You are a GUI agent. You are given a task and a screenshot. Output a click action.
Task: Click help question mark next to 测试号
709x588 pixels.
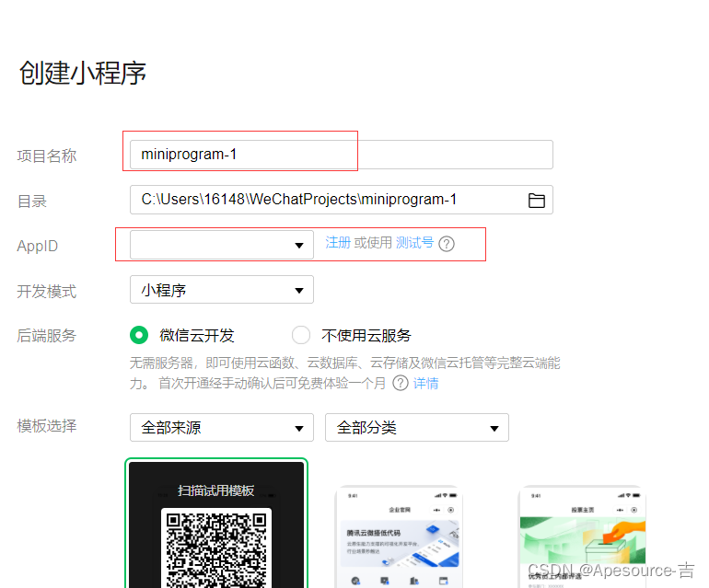[447, 244]
